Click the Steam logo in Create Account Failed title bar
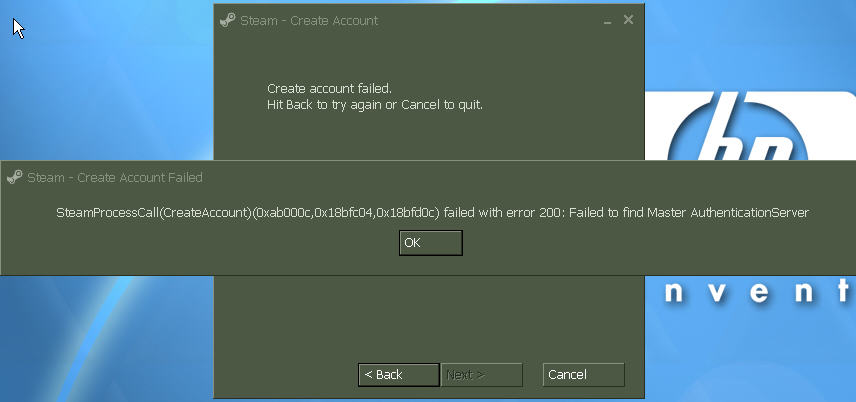Screen dimensions: 856x402 point(15,178)
